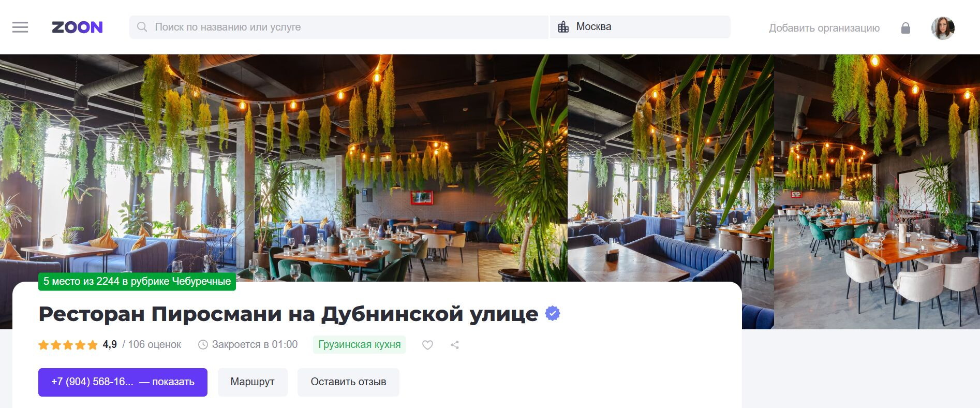Click Оставить отзыв button
Image resolution: width=980 pixels, height=408 pixels.
pos(348,382)
